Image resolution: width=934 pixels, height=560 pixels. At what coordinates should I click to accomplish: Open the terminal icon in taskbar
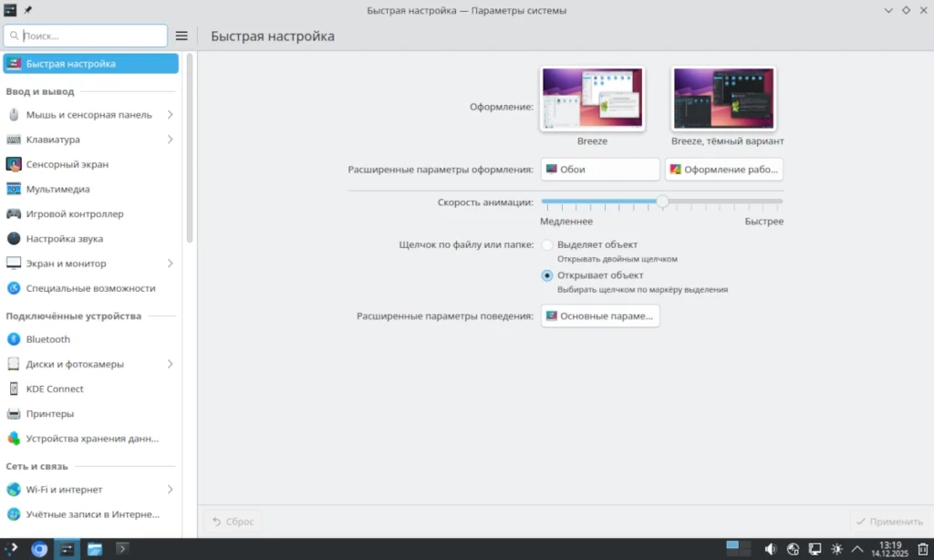pos(122,549)
